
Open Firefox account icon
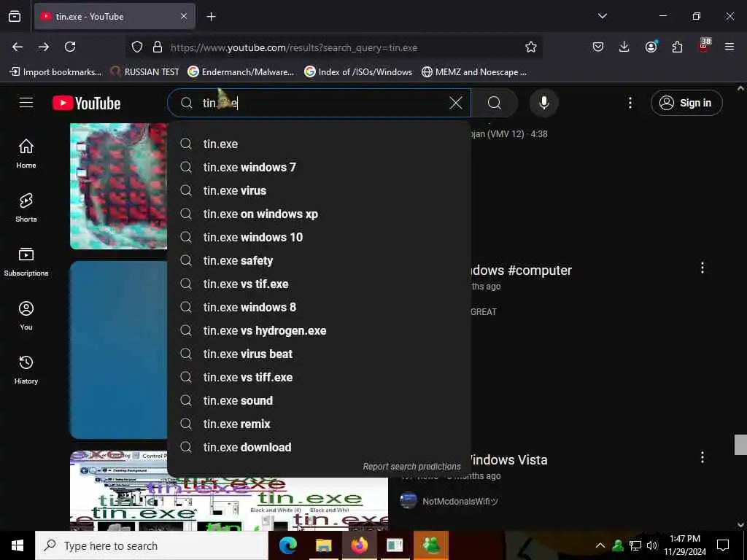click(x=651, y=47)
